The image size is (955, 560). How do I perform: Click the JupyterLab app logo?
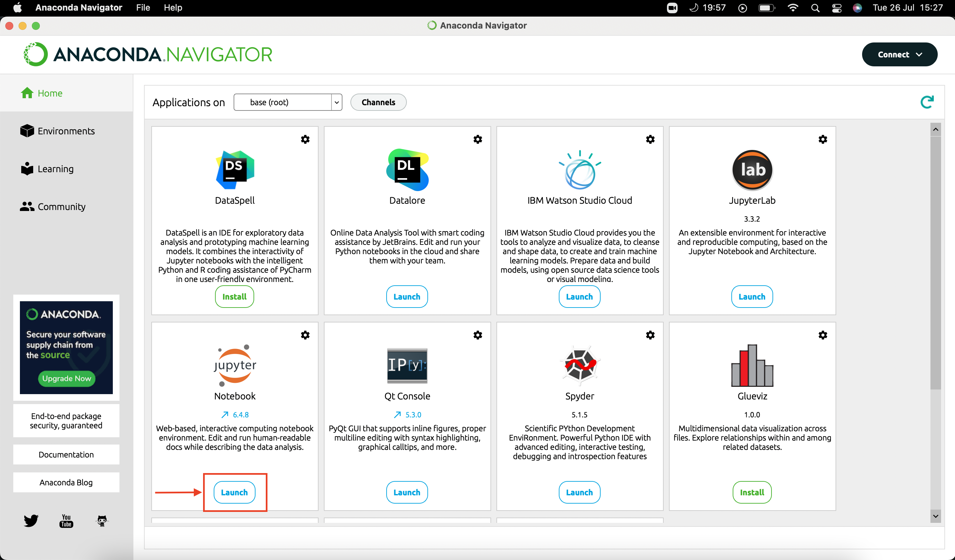pos(752,170)
